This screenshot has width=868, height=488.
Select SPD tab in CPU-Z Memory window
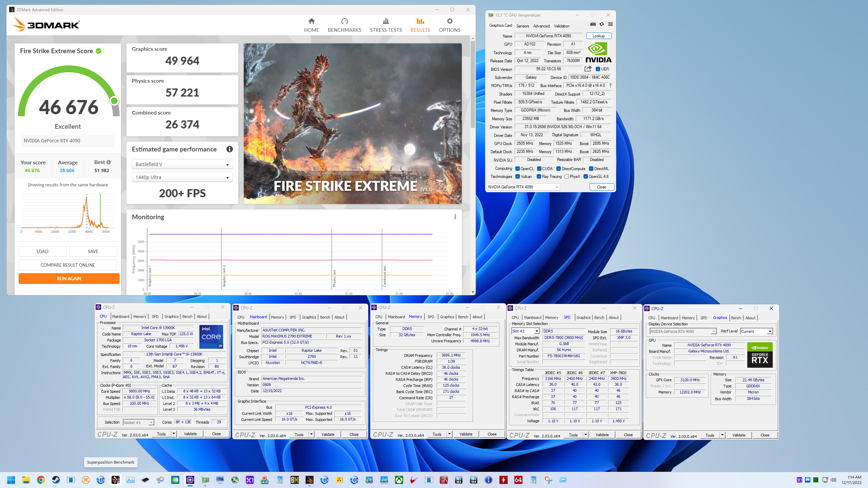point(431,317)
